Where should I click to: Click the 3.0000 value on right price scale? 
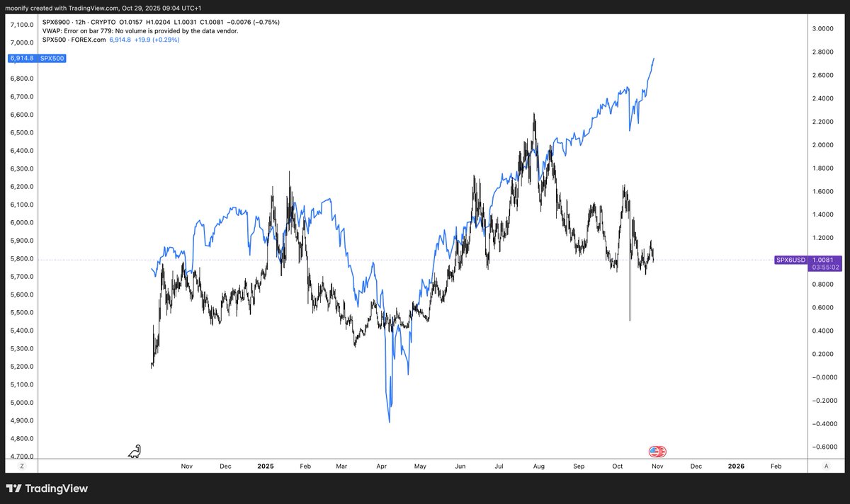point(822,29)
